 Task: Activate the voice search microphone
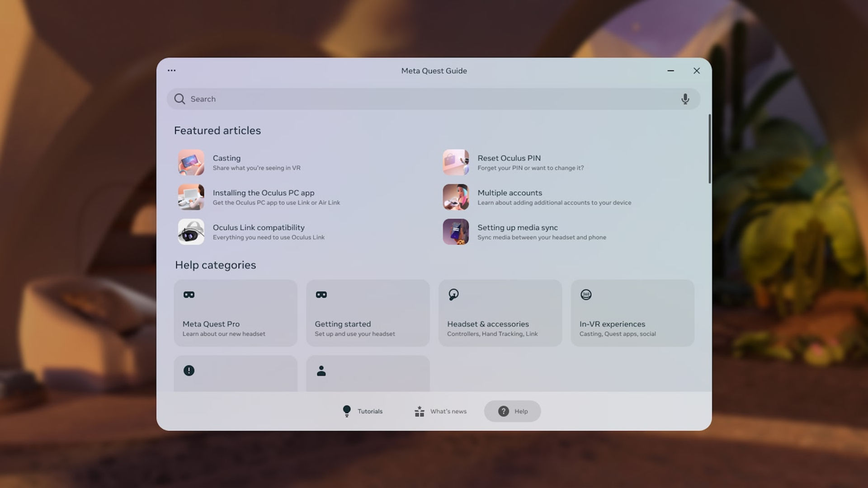tap(685, 99)
